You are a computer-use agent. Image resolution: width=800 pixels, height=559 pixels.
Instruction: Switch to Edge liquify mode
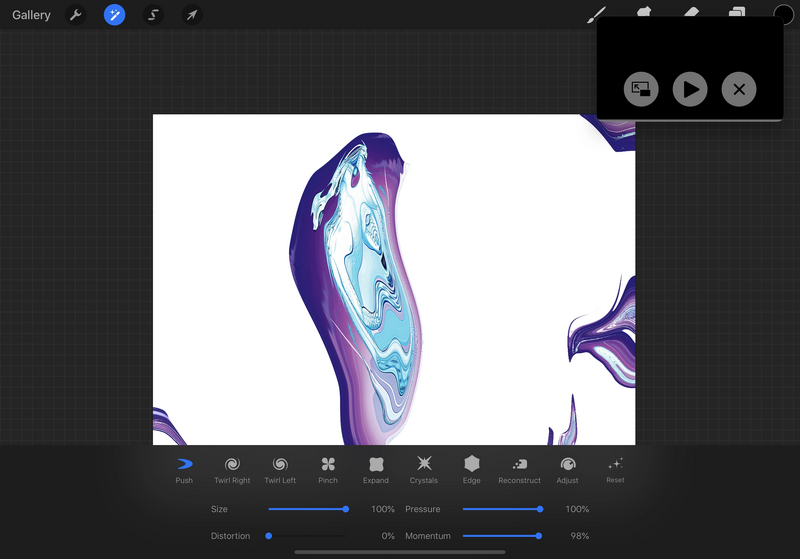[472, 469]
